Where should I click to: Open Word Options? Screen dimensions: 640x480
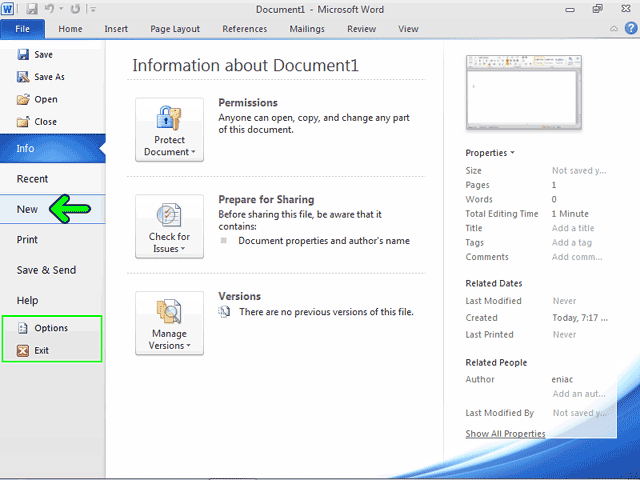tap(42, 328)
